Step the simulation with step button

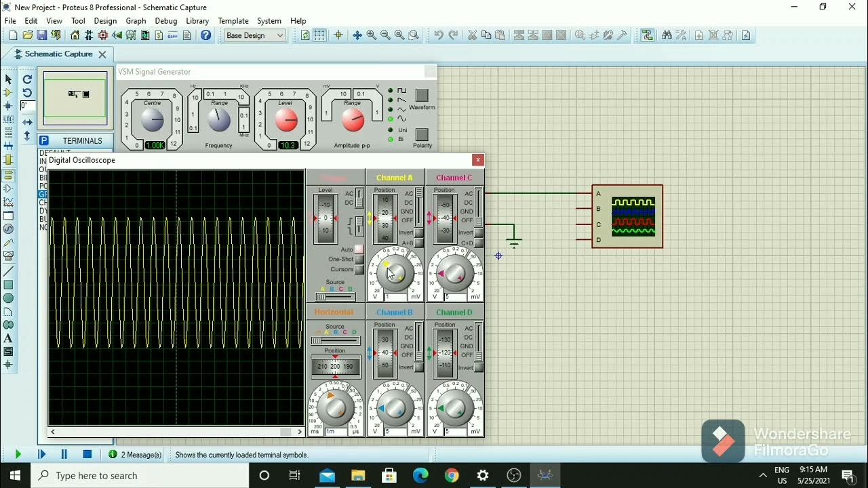41,455
